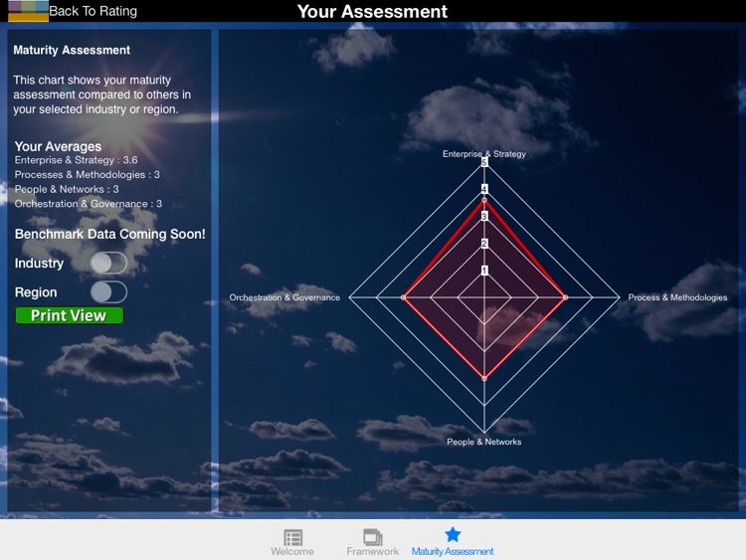Select the Maturity Assessment star tab

(x=453, y=542)
